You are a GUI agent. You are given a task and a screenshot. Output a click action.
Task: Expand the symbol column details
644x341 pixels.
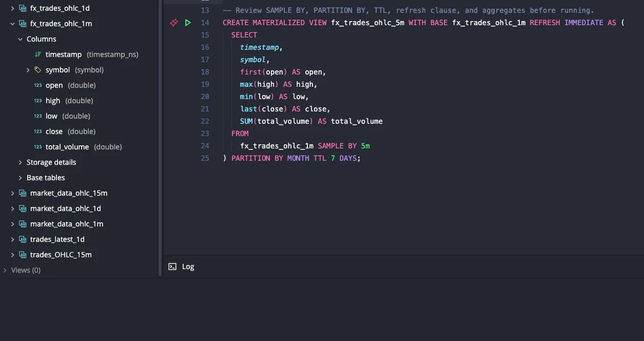coord(28,70)
